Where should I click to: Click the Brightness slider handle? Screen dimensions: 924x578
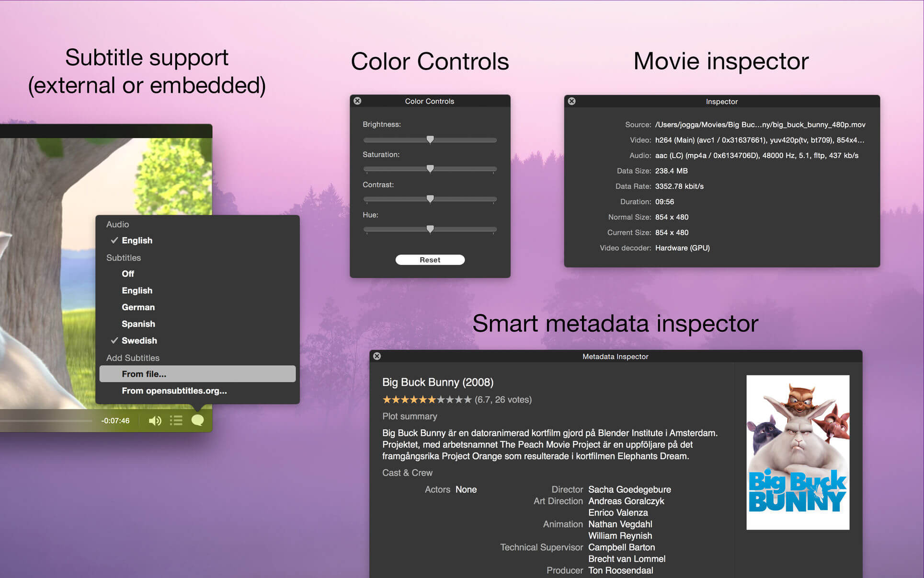click(x=430, y=139)
